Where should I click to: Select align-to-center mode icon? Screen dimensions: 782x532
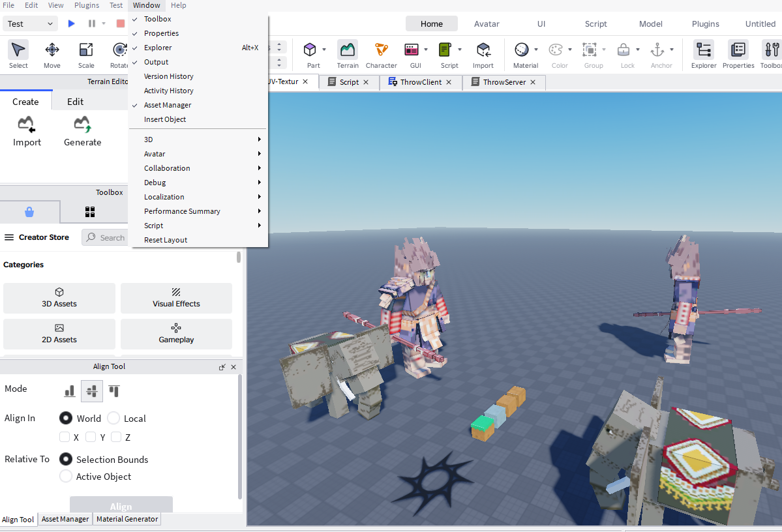[92, 391]
